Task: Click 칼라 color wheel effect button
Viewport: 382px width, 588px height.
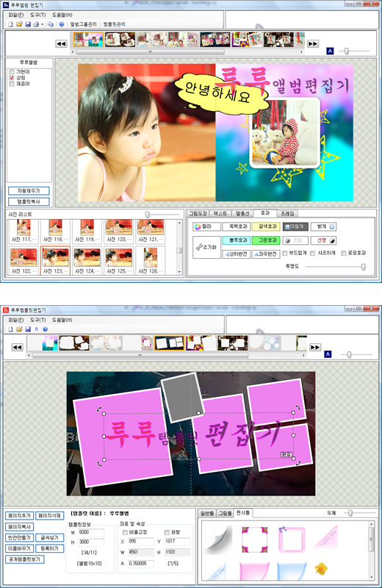Action: 206,226
